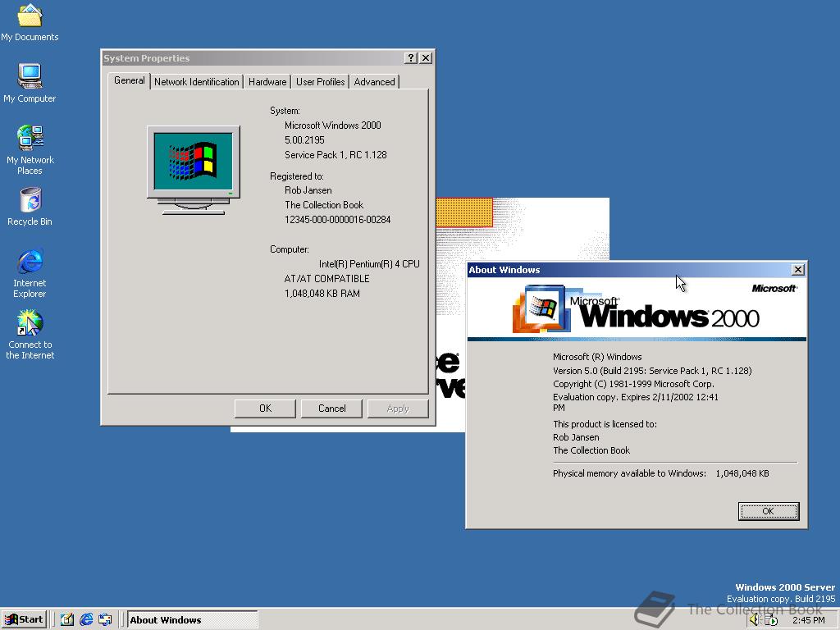840x630 pixels.
Task: Click Show Desktop quick launch icon
Action: click(x=67, y=620)
